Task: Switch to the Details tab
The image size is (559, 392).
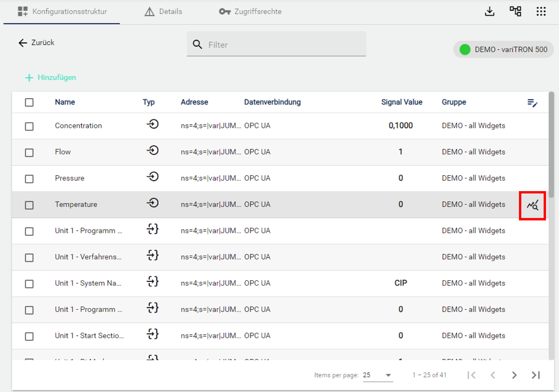Action: coord(163,12)
